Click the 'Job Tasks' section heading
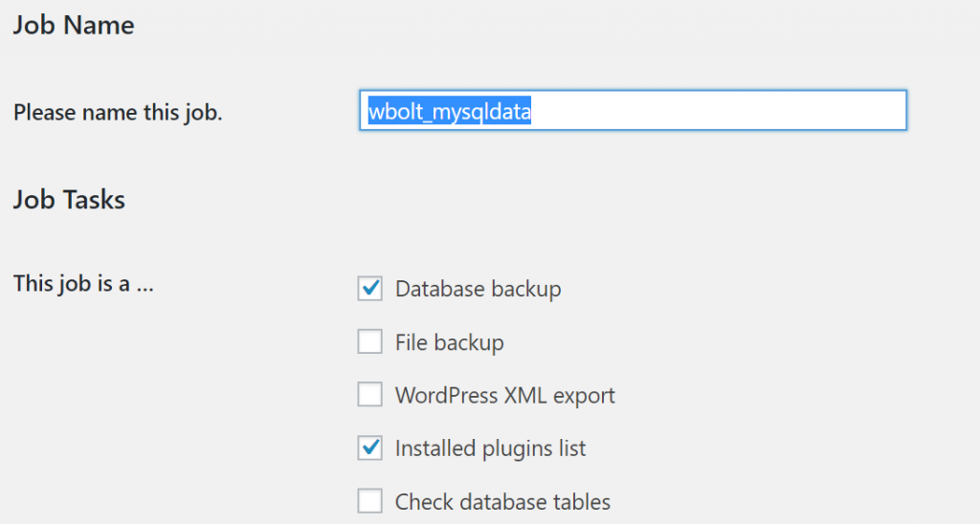 click(x=69, y=200)
